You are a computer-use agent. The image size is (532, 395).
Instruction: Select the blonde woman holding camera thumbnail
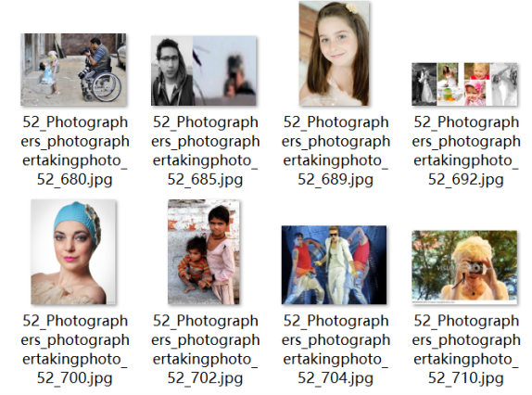464,267
